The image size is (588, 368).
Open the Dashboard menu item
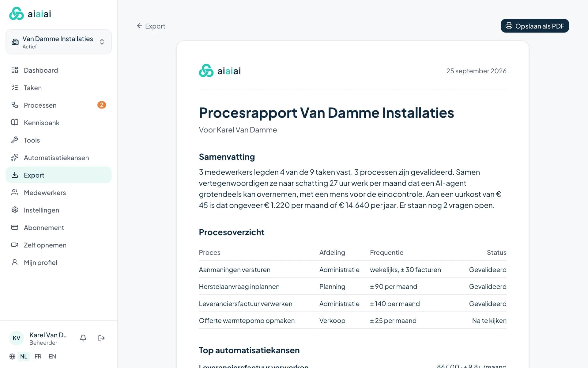[x=58, y=70]
